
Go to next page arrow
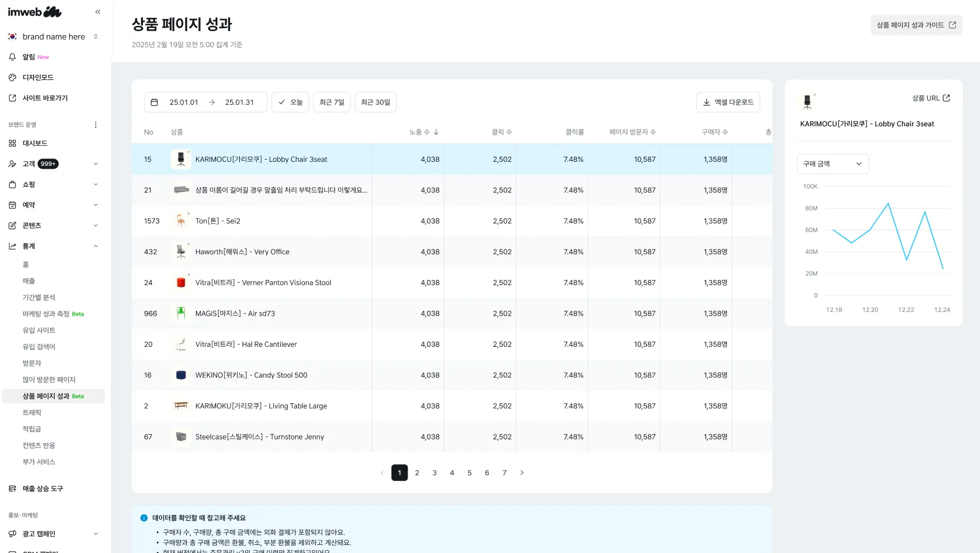pyautogui.click(x=522, y=473)
